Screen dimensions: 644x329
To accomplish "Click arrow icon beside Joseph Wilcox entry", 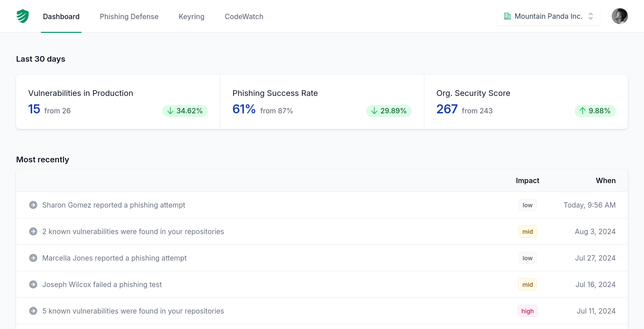I will pos(33,284).
